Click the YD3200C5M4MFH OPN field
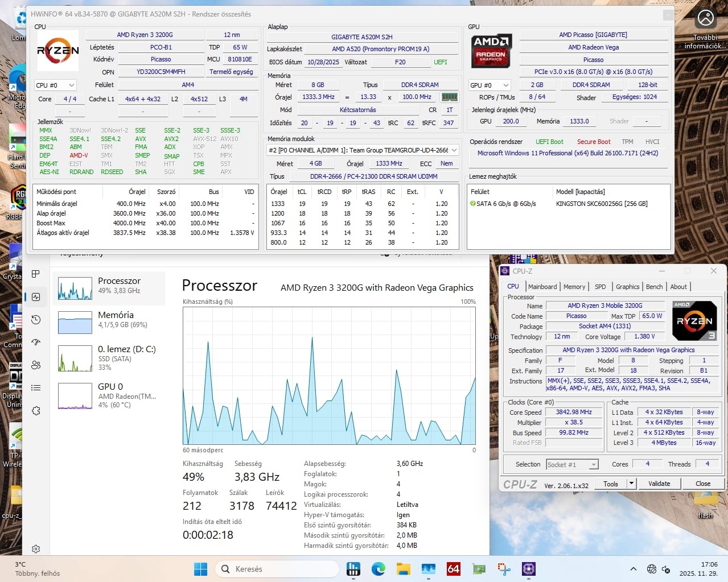 [161, 72]
